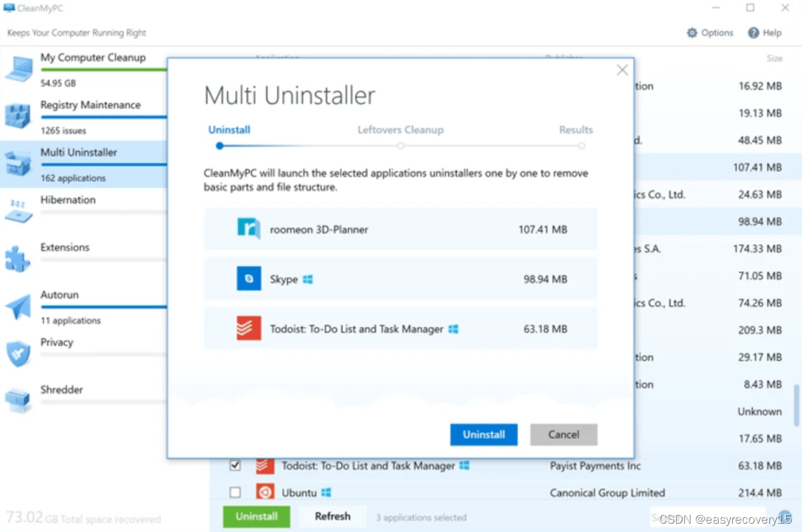The width and height of the screenshot is (802, 532).
Task: Select the Skype row in the dialog
Action: pos(400,279)
